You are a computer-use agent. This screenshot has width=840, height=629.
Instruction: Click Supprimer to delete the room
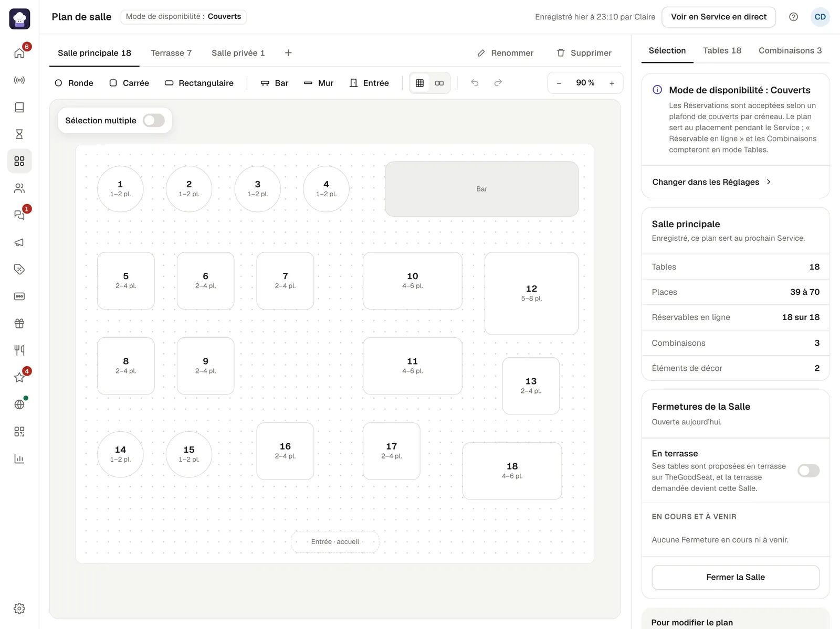click(x=584, y=53)
